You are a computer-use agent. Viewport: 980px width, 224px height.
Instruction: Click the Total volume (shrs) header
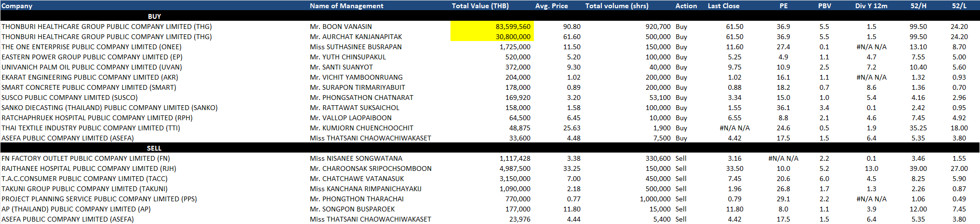click(617, 6)
